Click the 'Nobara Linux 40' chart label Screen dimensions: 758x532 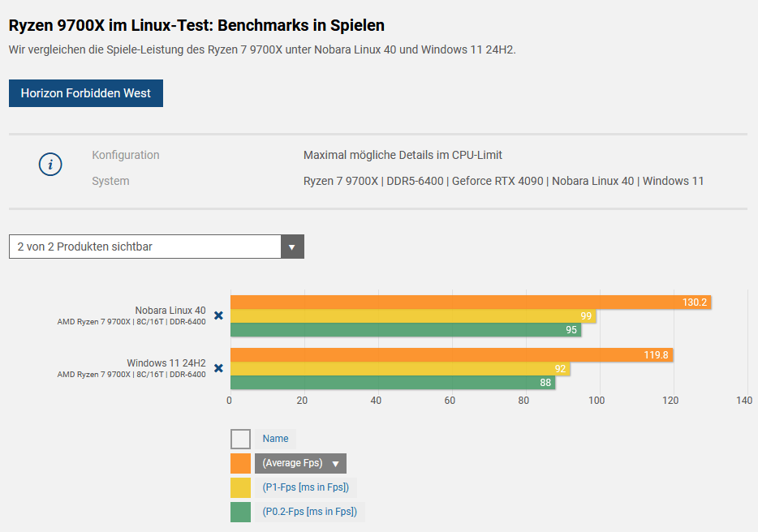170,311
